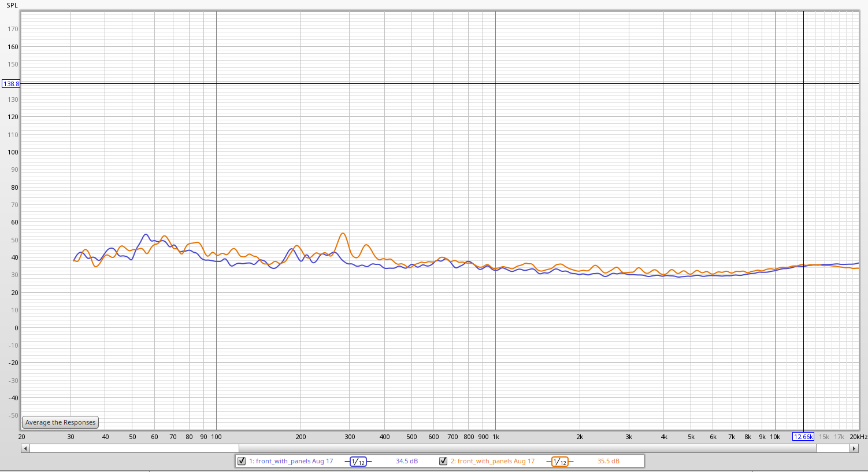The width and height of the screenshot is (868, 472).
Task: Click the 10k frequency axis label
Action: click(775, 437)
